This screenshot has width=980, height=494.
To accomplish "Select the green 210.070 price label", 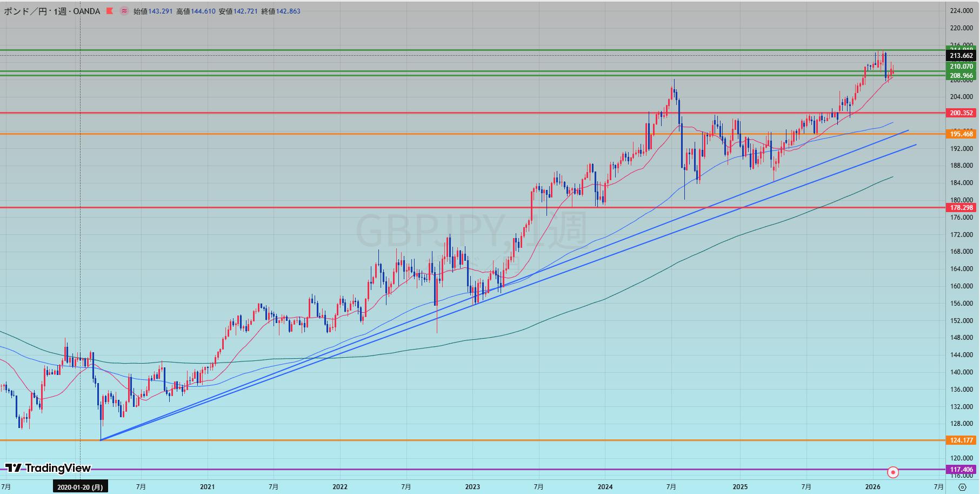I will (x=961, y=67).
